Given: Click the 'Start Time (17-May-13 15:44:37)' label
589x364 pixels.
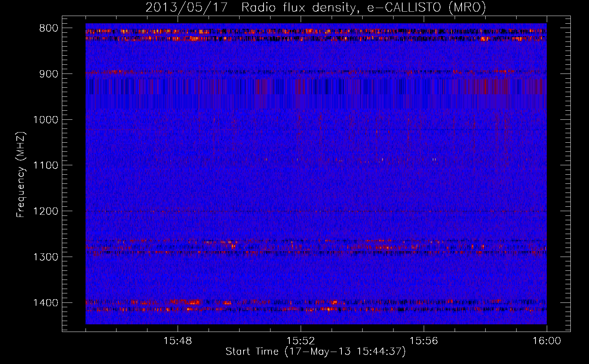Looking at the screenshot, I should 316,352.
